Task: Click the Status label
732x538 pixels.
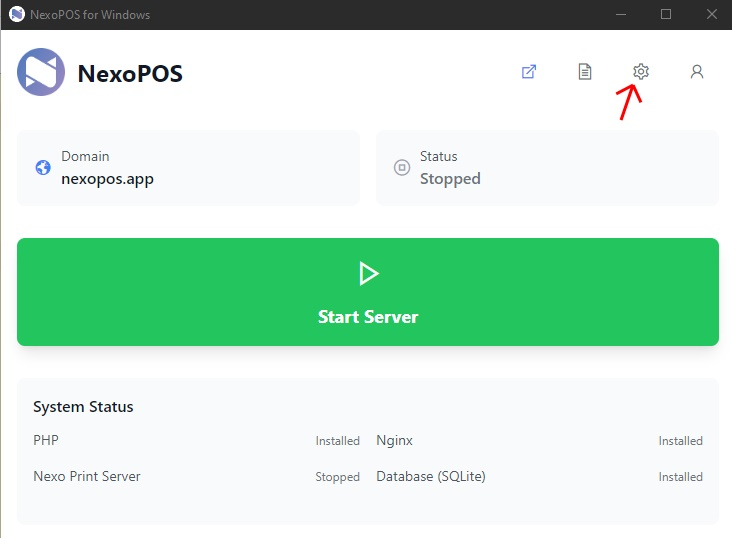Action: (x=438, y=156)
